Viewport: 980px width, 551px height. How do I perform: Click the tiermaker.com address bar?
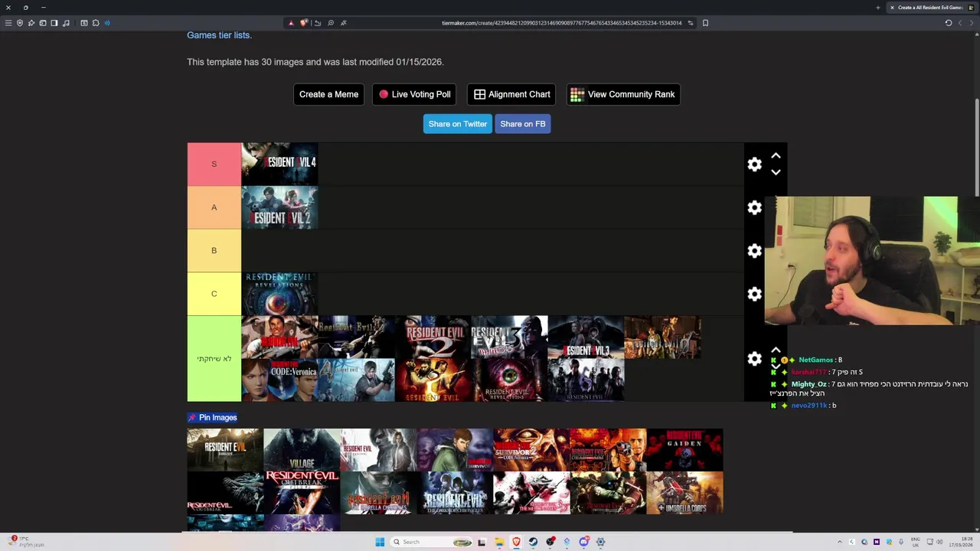561,23
